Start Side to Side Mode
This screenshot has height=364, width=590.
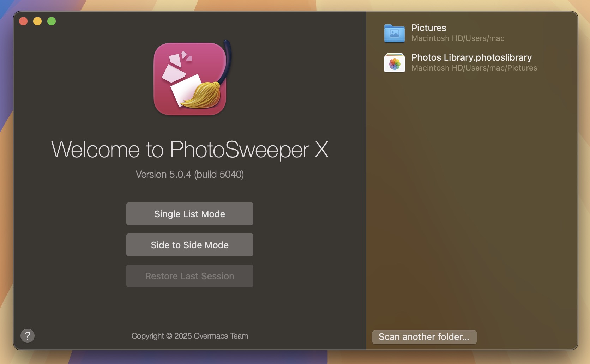tap(190, 245)
